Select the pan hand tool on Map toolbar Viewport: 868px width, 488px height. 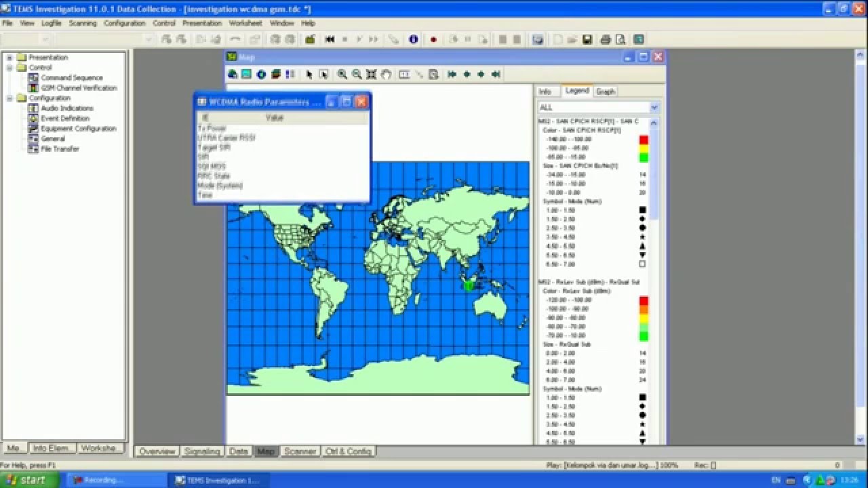386,75
